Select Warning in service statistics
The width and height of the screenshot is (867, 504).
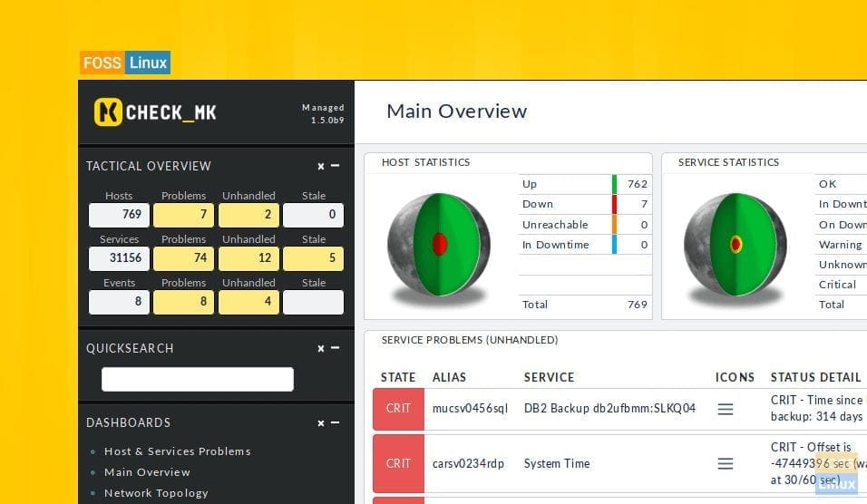[x=841, y=245]
